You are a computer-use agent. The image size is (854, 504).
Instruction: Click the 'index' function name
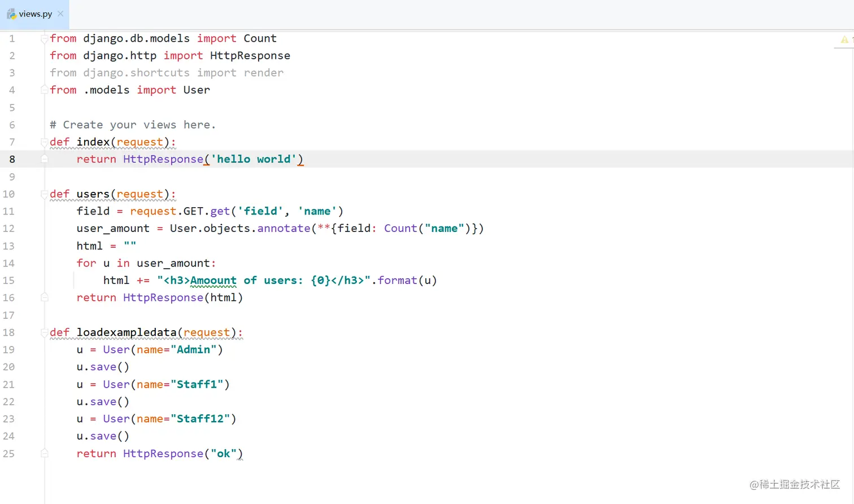point(93,142)
